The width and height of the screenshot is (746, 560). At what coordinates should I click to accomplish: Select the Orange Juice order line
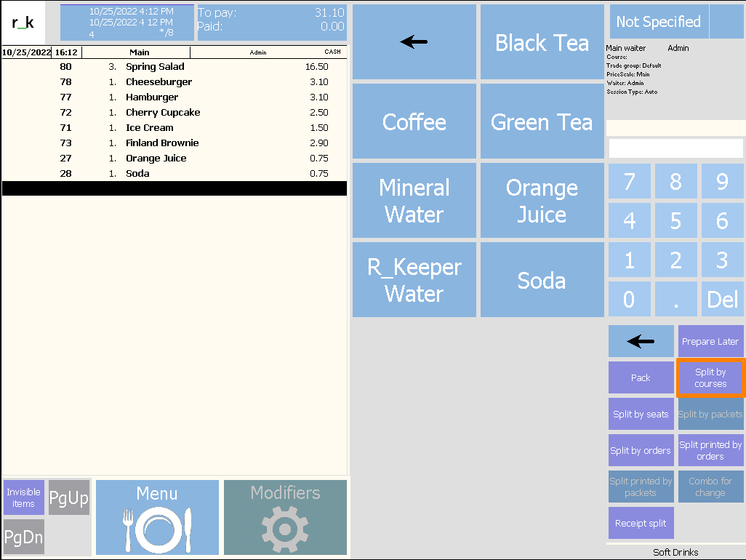click(174, 158)
